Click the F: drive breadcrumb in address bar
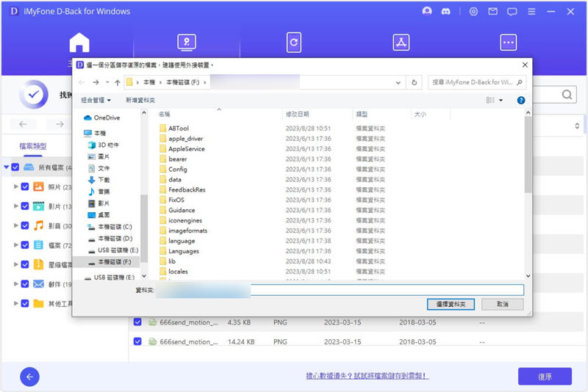This screenshot has height=392, width=588. (x=183, y=82)
